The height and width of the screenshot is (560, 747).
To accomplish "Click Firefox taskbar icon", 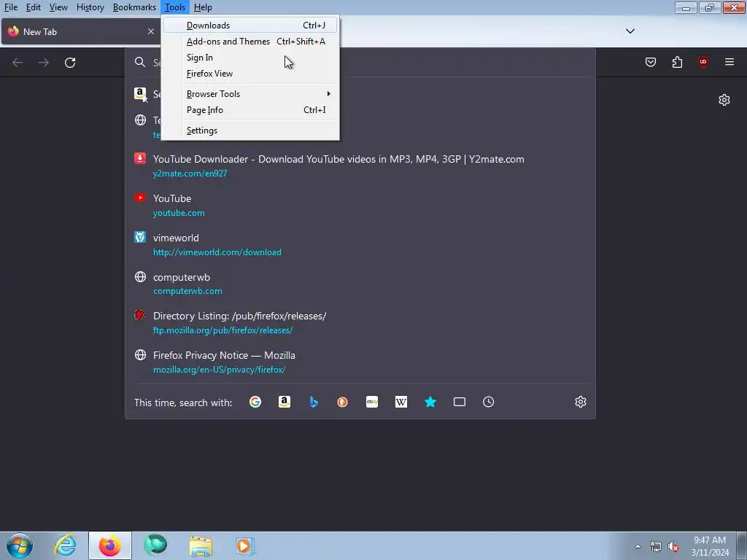I will point(110,545).
